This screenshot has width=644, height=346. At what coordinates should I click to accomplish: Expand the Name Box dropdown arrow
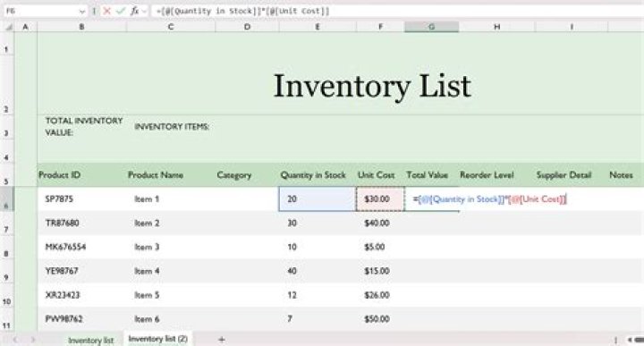click(x=81, y=12)
